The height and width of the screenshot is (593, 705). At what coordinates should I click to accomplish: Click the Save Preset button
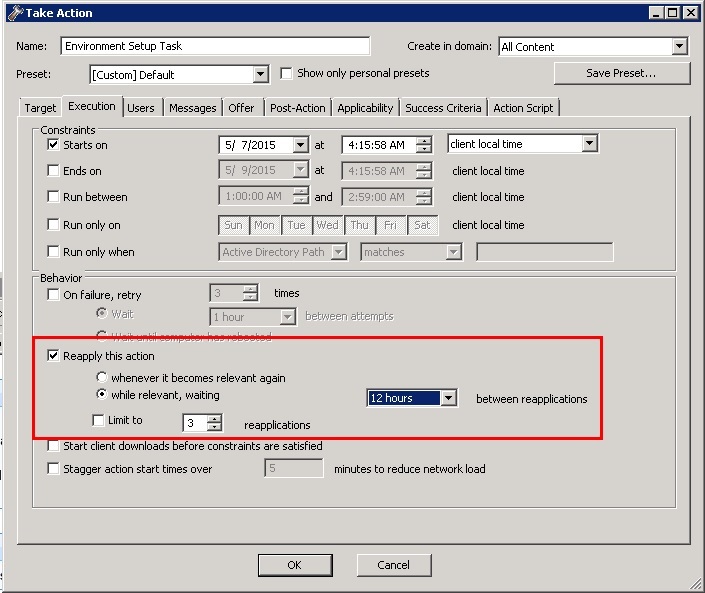click(621, 73)
